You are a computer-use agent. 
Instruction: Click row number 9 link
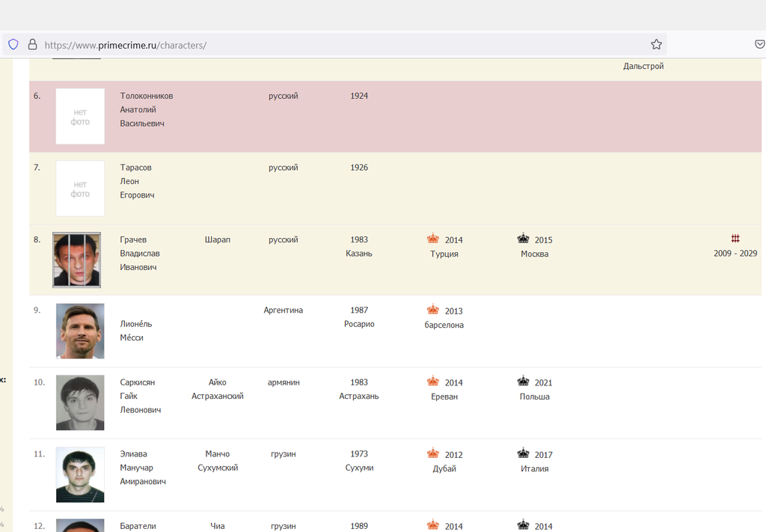tap(37, 310)
